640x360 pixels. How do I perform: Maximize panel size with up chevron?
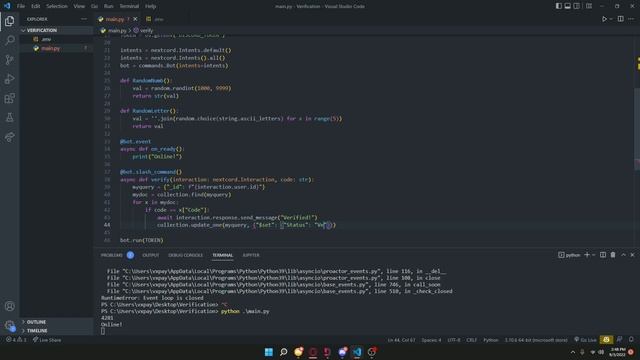pyautogui.click(x=623, y=255)
